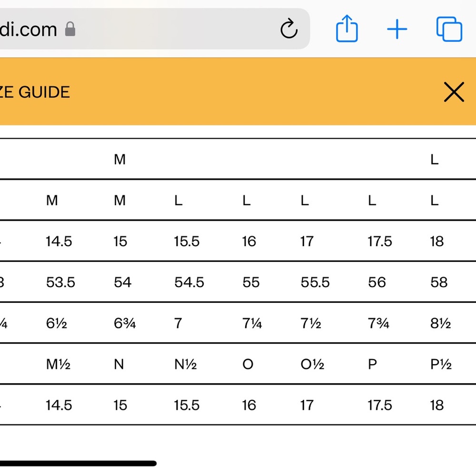Tap the O½ ring size cell
476x476 pixels.
tap(312, 364)
